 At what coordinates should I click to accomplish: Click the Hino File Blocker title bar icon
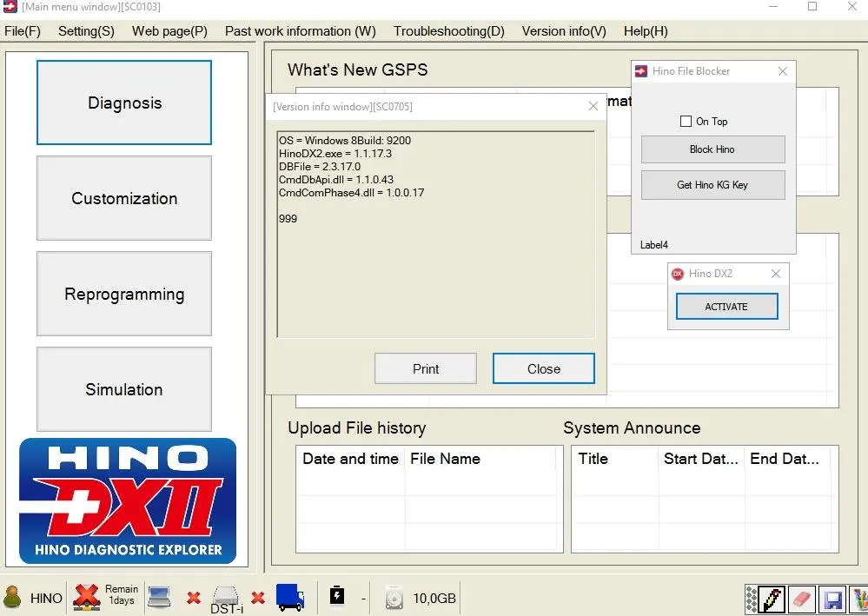[641, 71]
